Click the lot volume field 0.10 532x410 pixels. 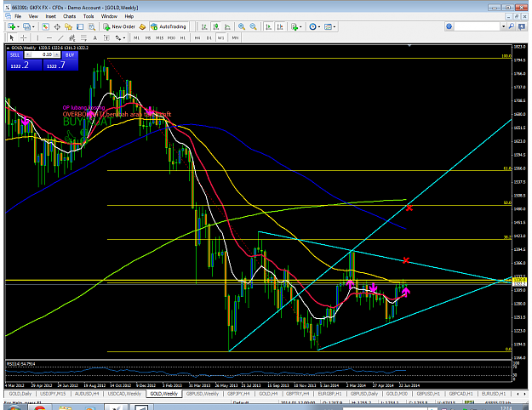click(42, 54)
